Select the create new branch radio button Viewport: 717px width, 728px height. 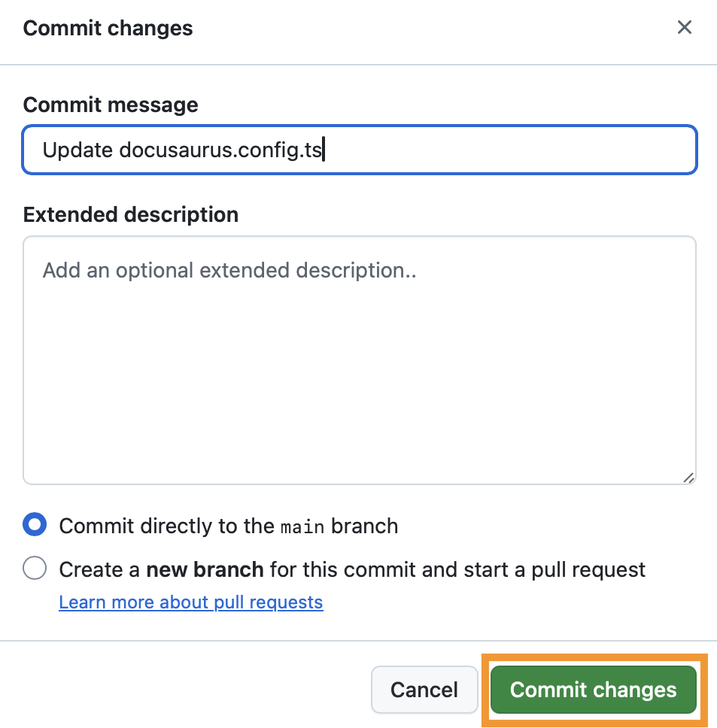pos(35,568)
